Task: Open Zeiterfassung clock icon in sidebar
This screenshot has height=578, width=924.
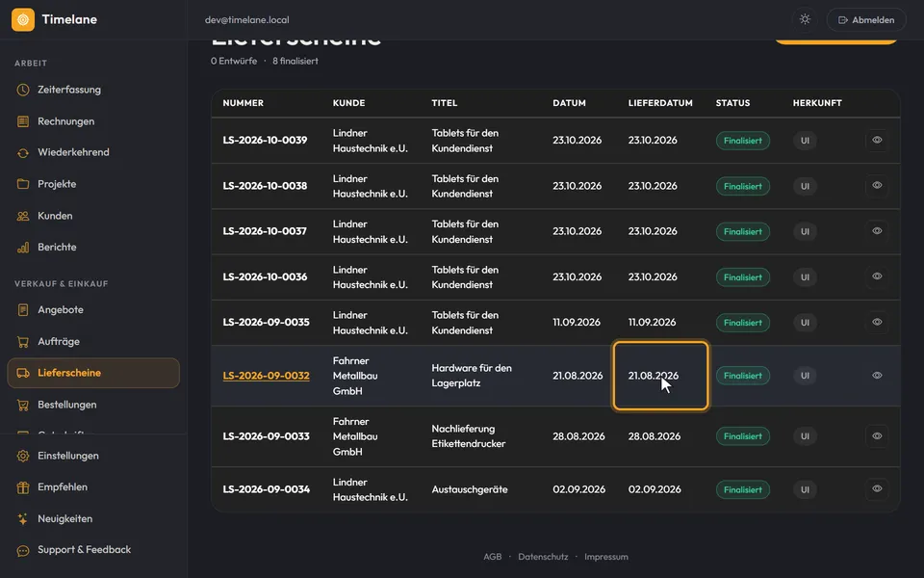Action: click(23, 90)
